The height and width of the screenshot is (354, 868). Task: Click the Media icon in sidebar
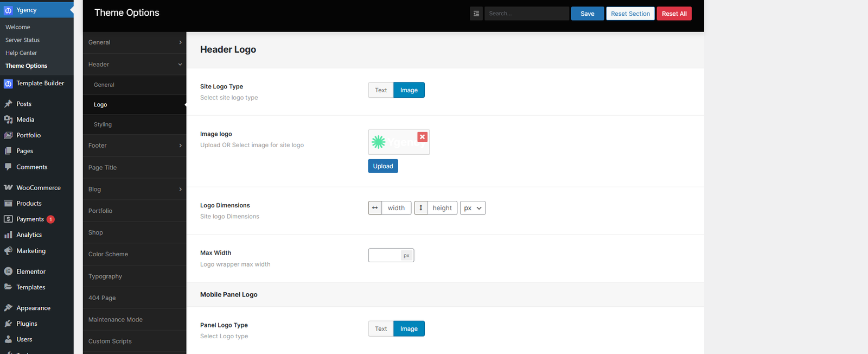(8, 119)
